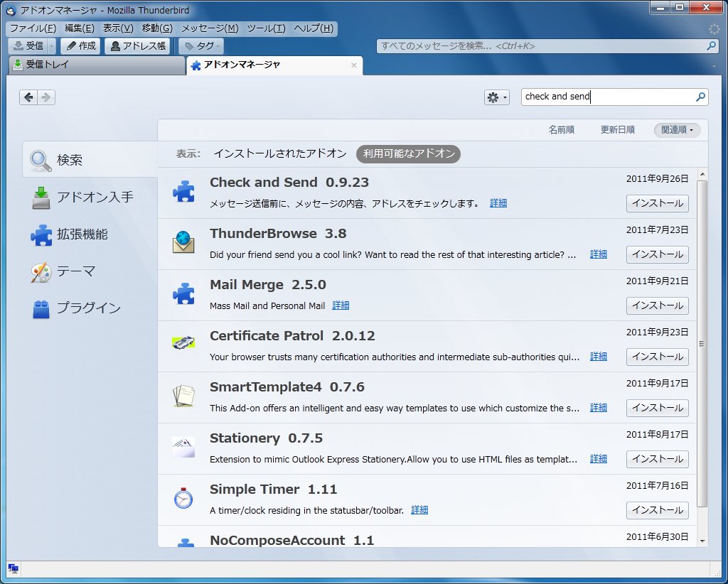The image size is (728, 584).
Task: Install the Check and Send add-on
Action: click(x=658, y=203)
